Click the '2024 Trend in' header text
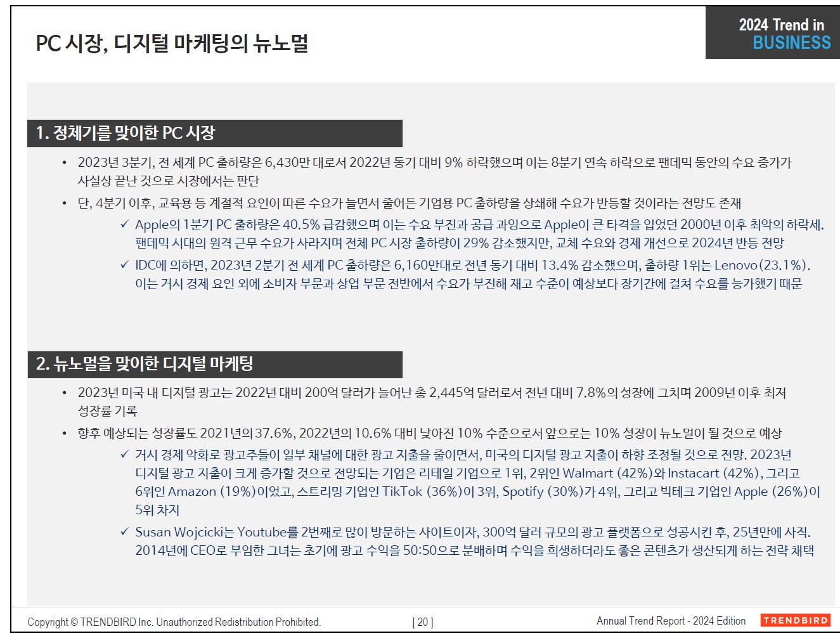The image size is (840, 636). (781, 25)
